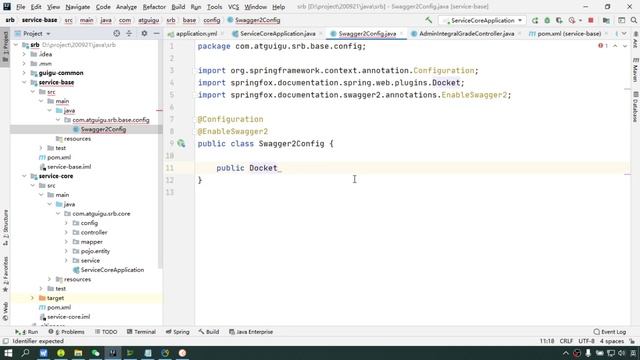Open the Maven side tool window
Viewport: 640px width, 360px height.
click(636, 70)
